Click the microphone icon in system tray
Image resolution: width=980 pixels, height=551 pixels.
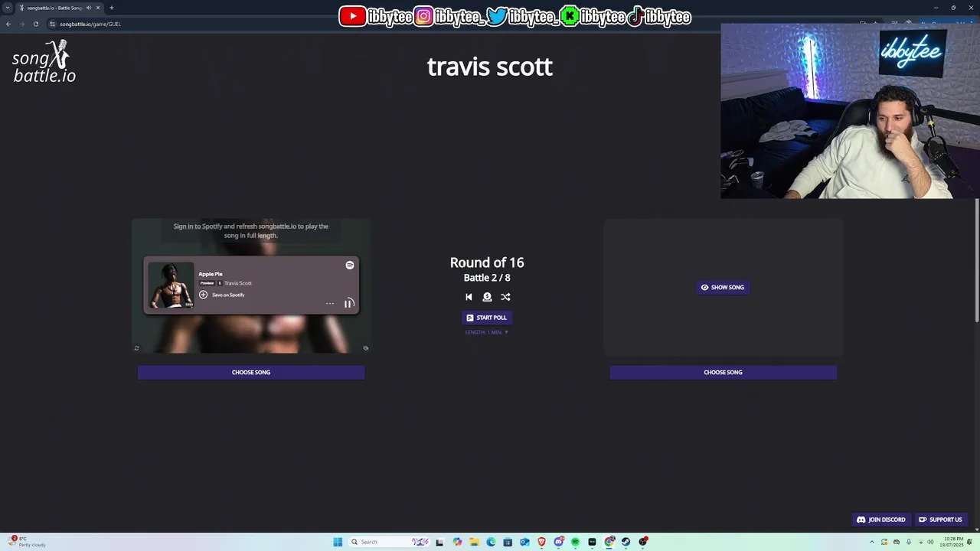(909, 542)
